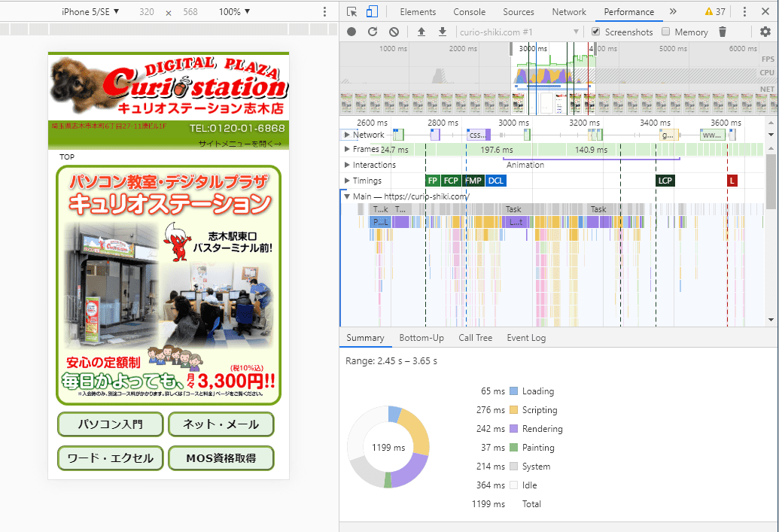Expand the Frames track

pyautogui.click(x=347, y=149)
